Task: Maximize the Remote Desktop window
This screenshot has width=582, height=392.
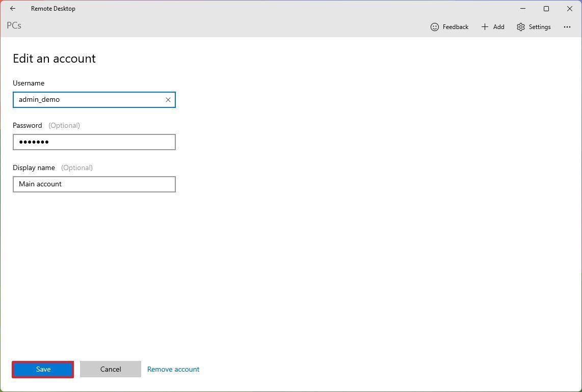Action: (x=546, y=9)
